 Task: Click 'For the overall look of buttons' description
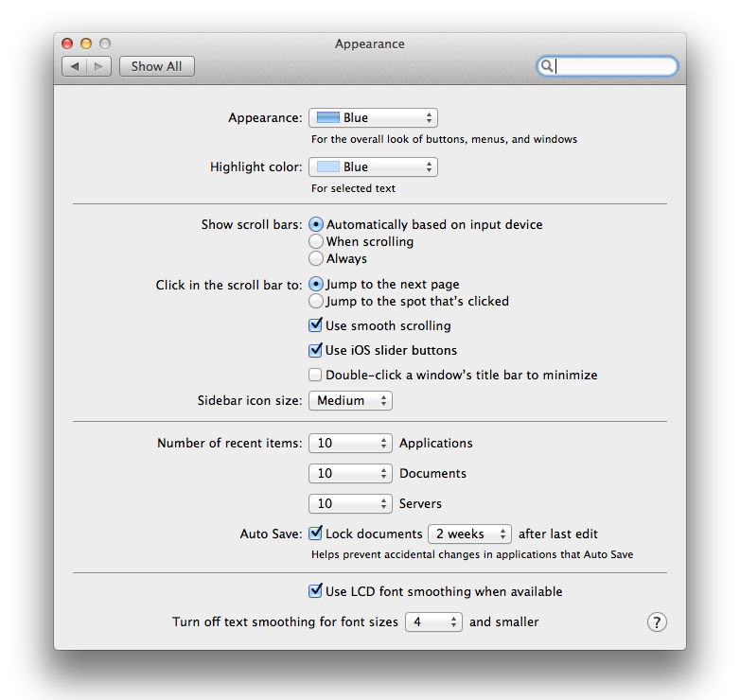pos(444,140)
